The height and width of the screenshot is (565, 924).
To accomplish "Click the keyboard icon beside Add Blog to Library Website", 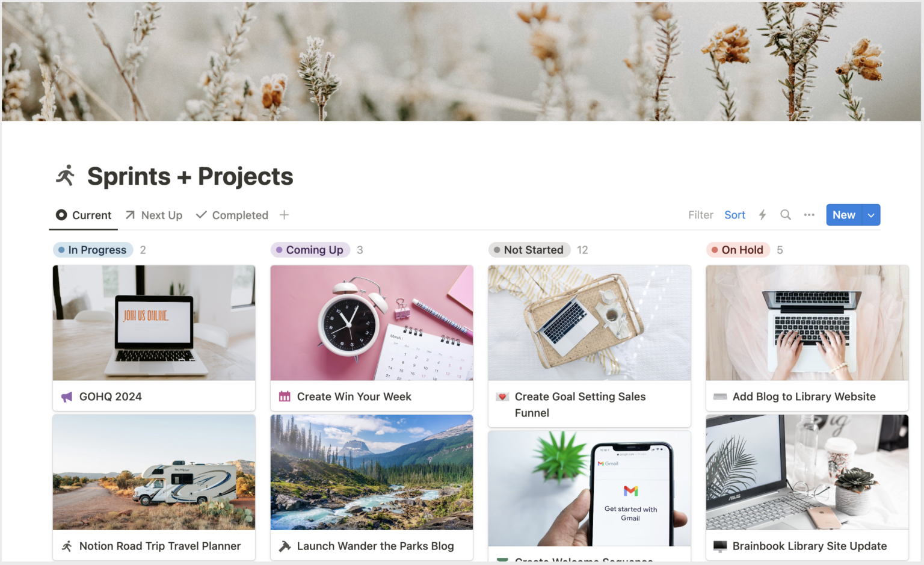I will point(720,397).
